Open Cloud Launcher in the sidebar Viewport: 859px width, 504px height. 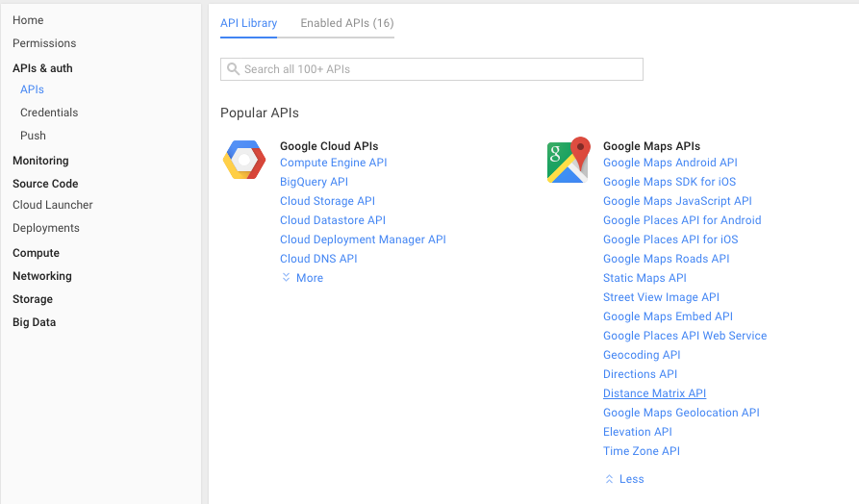[x=53, y=205]
